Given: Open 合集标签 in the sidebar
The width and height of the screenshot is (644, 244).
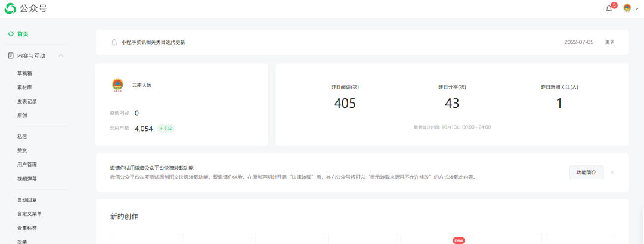Looking at the screenshot, I should (27, 227).
